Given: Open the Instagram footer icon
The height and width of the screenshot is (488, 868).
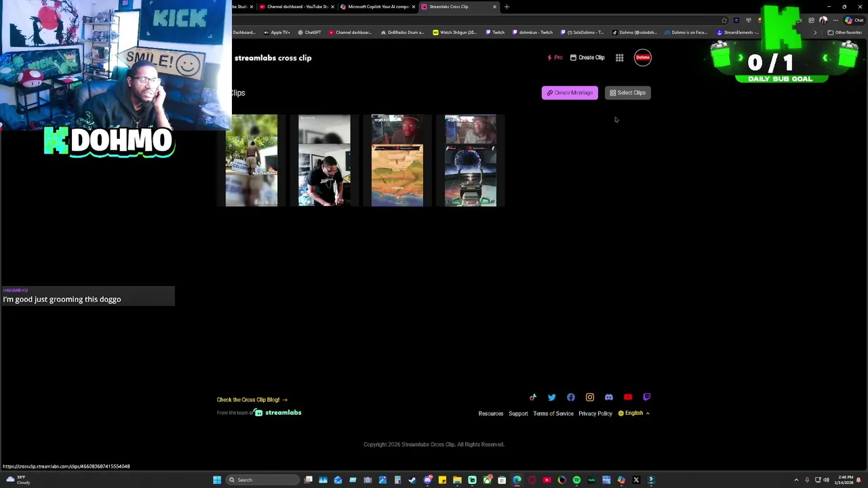Looking at the screenshot, I should coord(590,397).
